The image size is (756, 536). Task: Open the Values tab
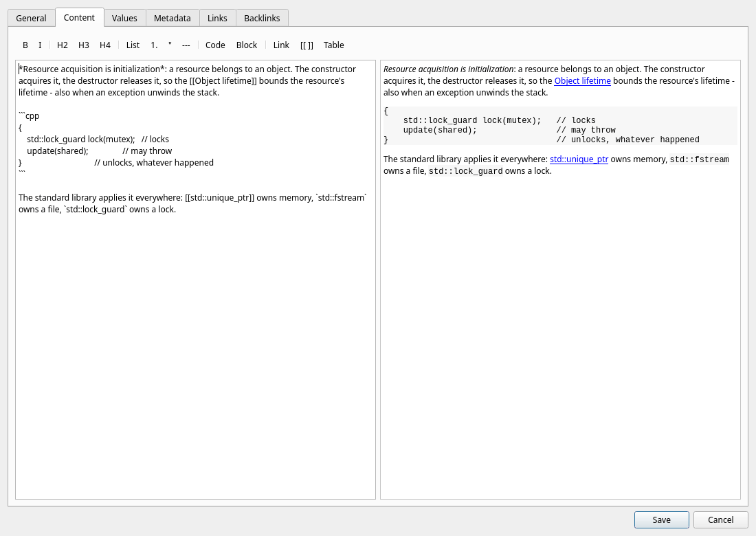pyautogui.click(x=124, y=19)
